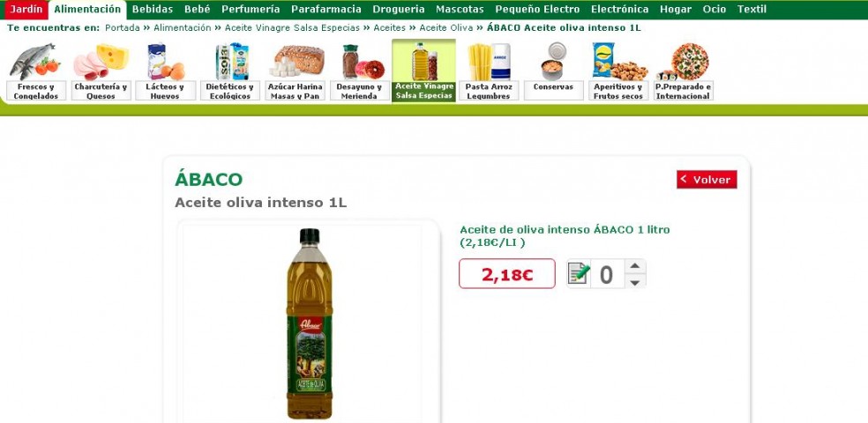Go to the Parafarmacia section tab

[x=326, y=10]
